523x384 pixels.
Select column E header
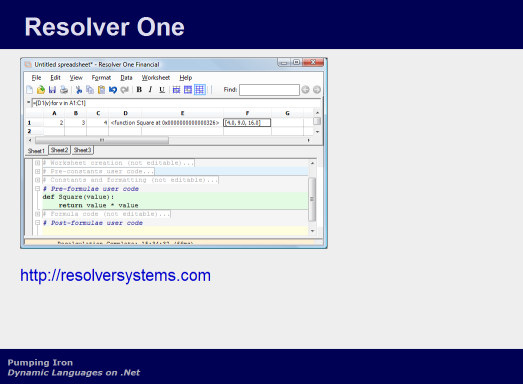point(182,113)
